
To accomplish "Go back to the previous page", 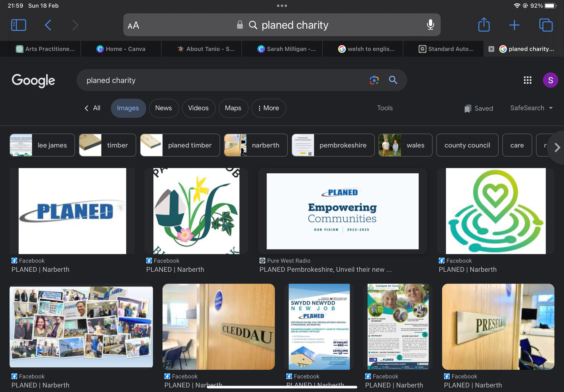I will (x=48, y=25).
